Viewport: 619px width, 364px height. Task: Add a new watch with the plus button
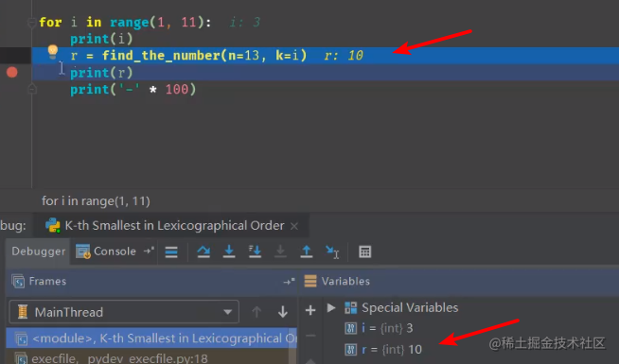click(x=310, y=310)
